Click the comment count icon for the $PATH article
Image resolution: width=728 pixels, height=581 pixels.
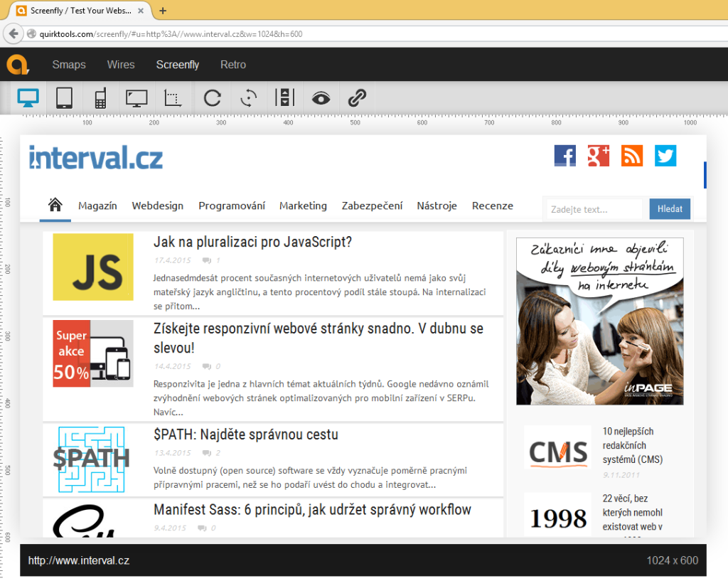[x=207, y=453]
